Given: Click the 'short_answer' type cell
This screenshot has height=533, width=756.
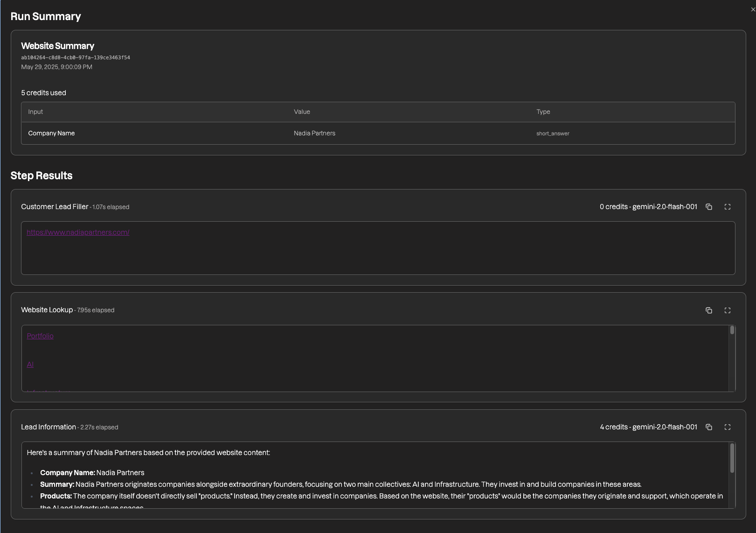Looking at the screenshot, I should coord(553,133).
